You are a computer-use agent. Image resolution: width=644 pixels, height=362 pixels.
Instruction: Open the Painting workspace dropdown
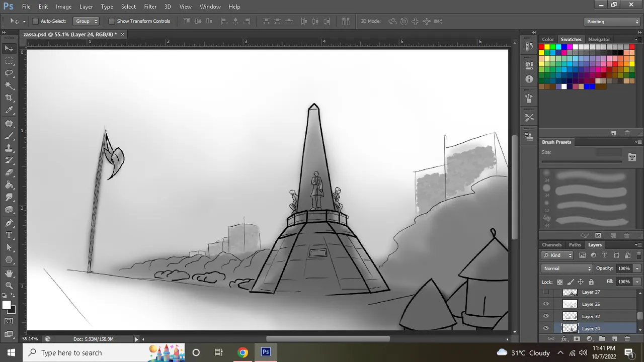click(x=612, y=22)
